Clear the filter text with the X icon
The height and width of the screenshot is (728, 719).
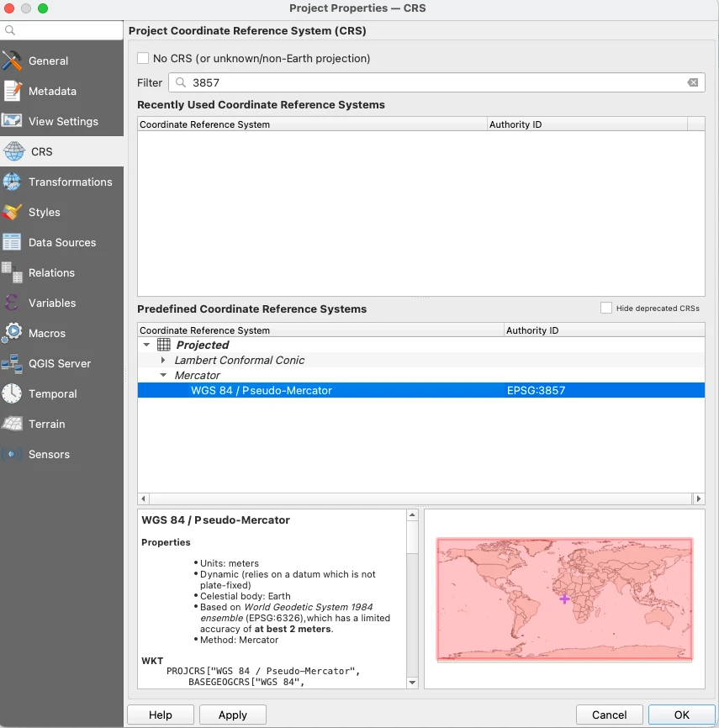coord(693,82)
